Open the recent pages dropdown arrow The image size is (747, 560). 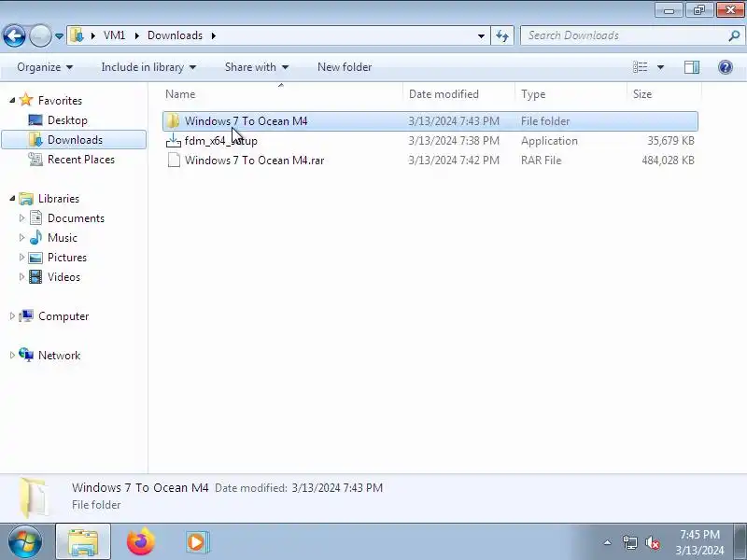click(59, 36)
